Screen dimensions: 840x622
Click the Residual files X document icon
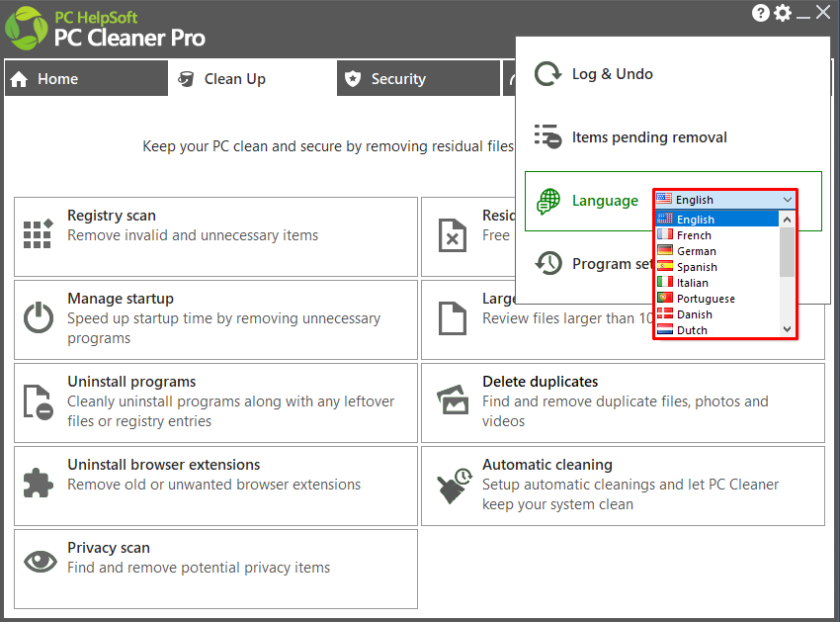point(453,235)
